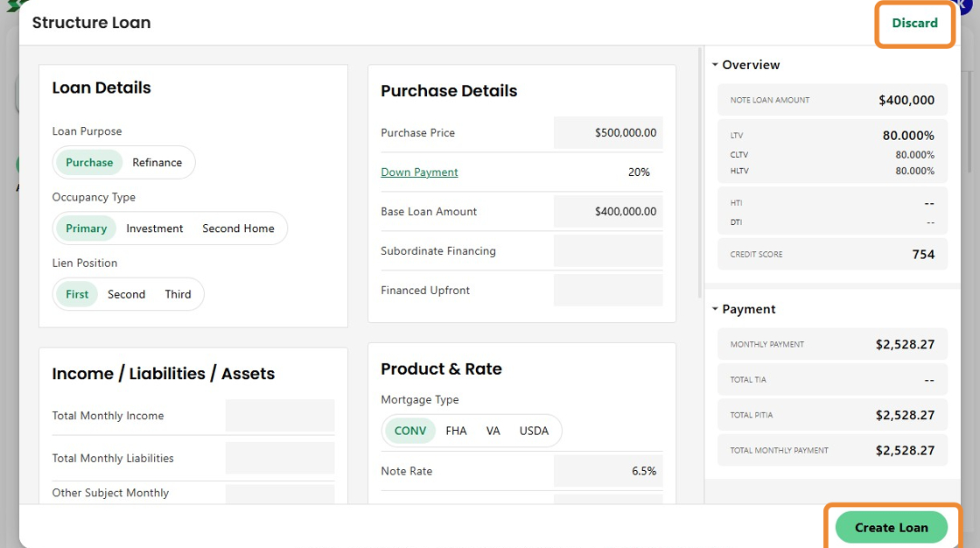This screenshot has height=548, width=980.
Task: Discard the loan structure
Action: [x=914, y=24]
